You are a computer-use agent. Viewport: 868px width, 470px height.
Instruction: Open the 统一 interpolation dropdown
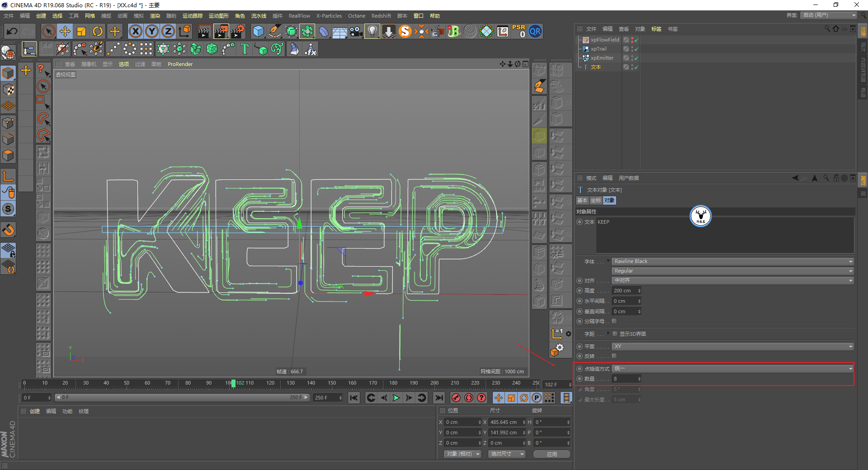point(732,369)
